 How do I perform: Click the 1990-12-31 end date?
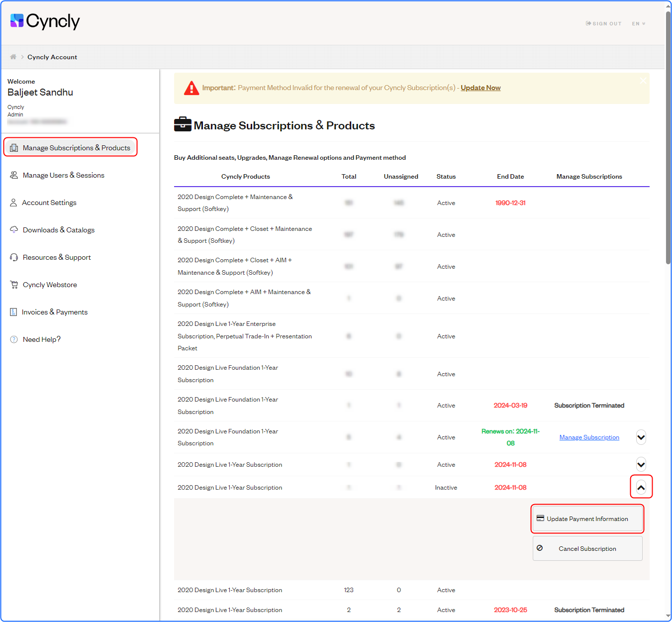coord(510,203)
